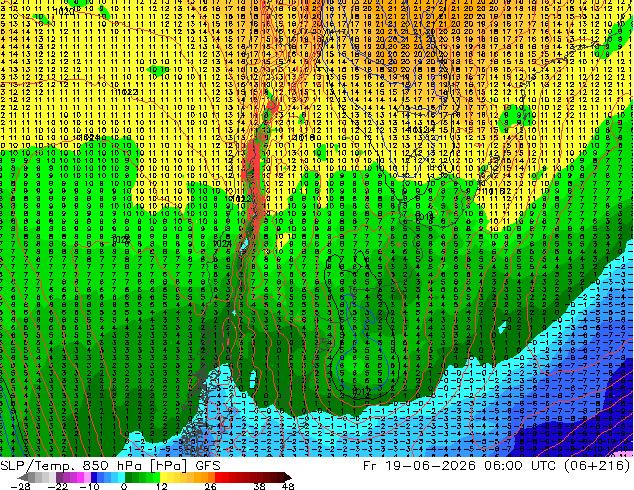Viewport: 634px width, 490px height.
Task: Click the '0' legend scale label
Action: pos(124,486)
